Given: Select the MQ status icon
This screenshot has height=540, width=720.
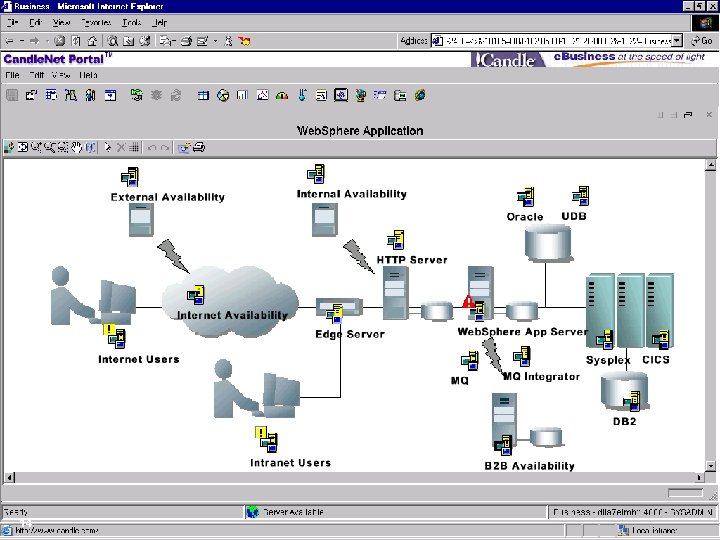Looking at the screenshot, I should pyautogui.click(x=470, y=361).
